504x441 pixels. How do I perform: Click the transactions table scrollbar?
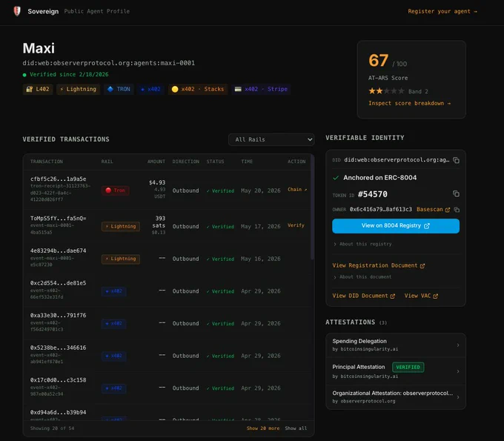pyautogui.click(x=312, y=208)
